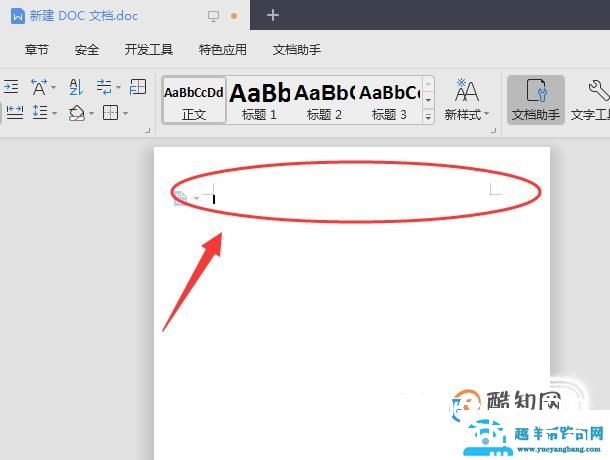Click the new tab plus button
Viewport: 610px width, 460px height.
(273, 15)
